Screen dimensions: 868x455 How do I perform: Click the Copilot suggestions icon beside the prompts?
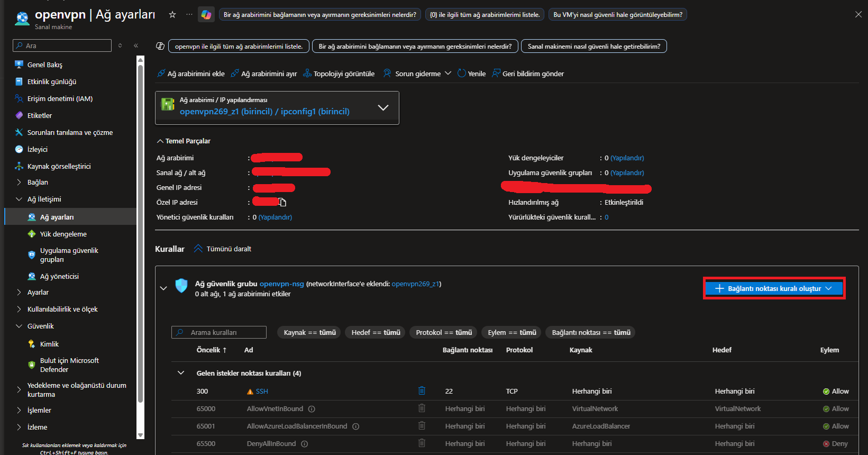point(160,47)
